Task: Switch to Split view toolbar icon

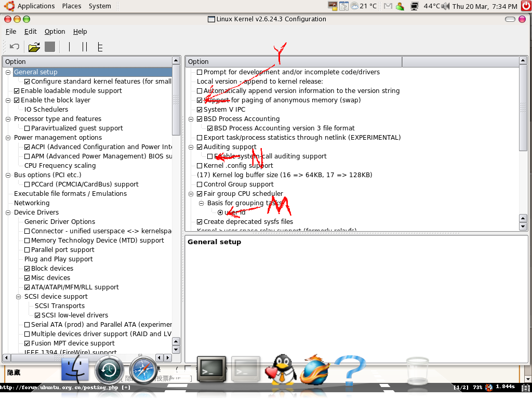Action: point(85,47)
